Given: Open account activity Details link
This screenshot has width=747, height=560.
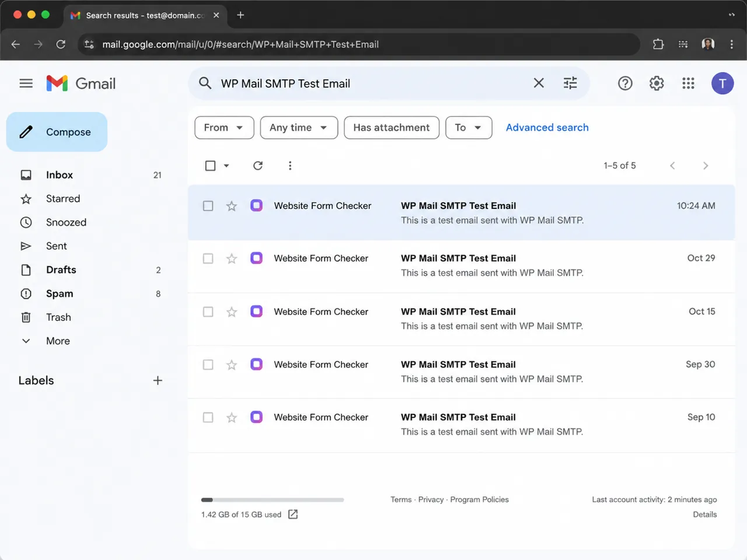Looking at the screenshot, I should tap(705, 514).
